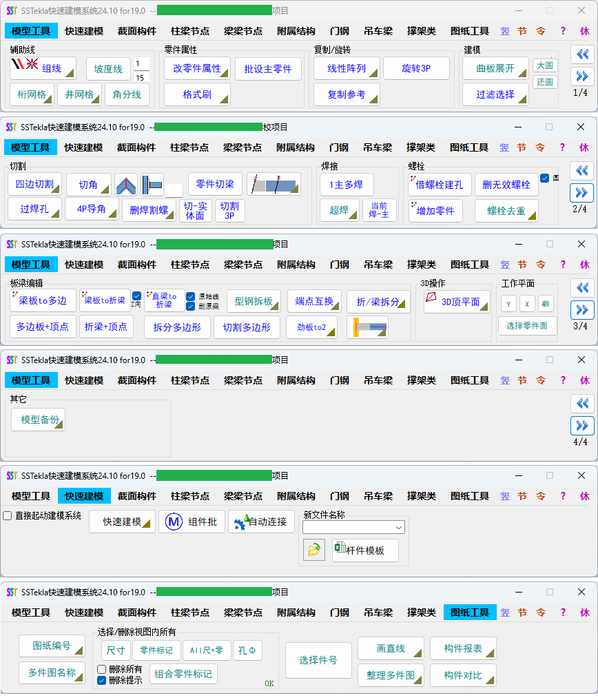The height and width of the screenshot is (700, 598).
Task: Select highlighted 快速建模 tab in fifth window
Action: click(84, 495)
